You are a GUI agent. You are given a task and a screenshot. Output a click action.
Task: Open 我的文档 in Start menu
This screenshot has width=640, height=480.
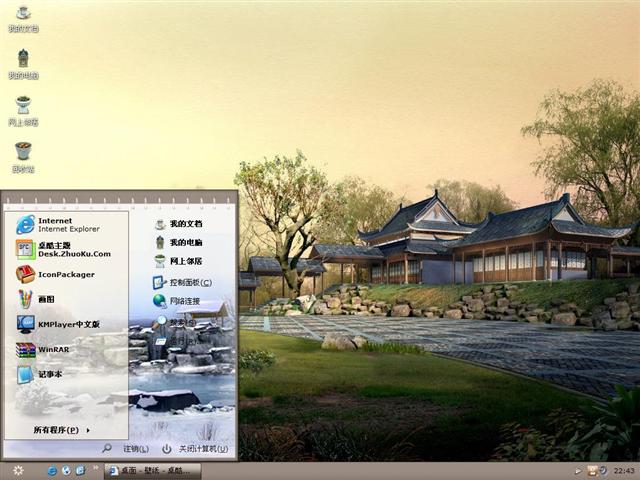coord(179,224)
